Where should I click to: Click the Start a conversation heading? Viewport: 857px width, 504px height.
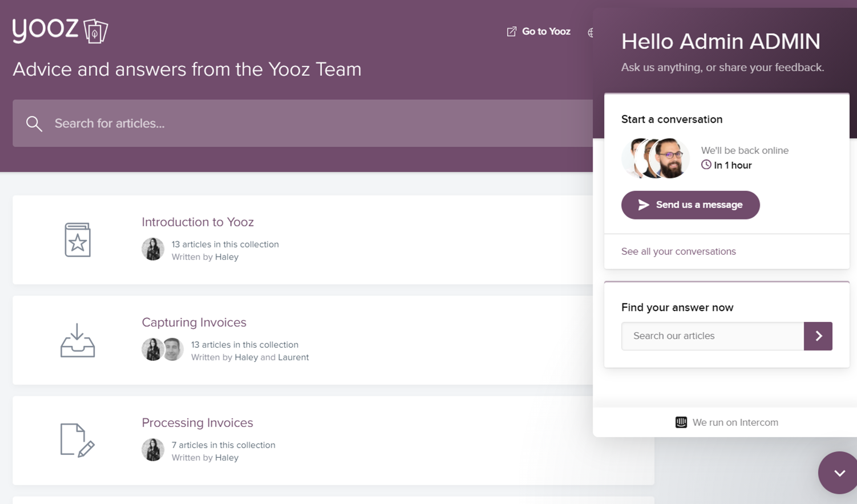[672, 119]
